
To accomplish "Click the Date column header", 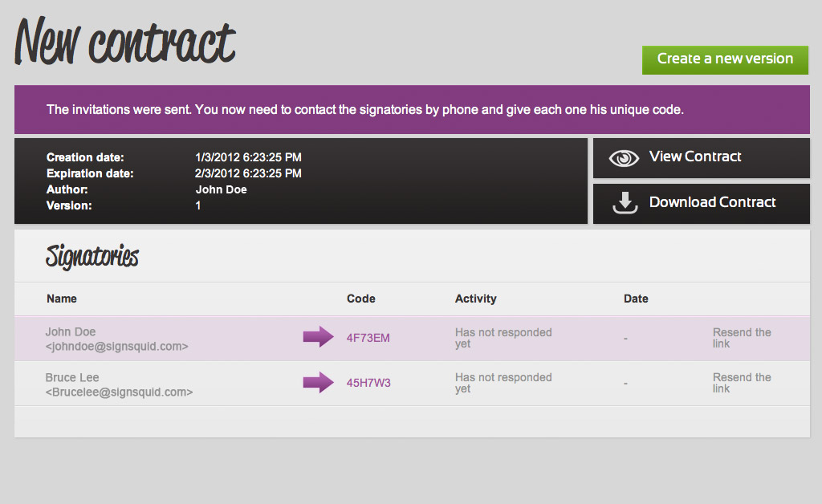I will click(636, 299).
